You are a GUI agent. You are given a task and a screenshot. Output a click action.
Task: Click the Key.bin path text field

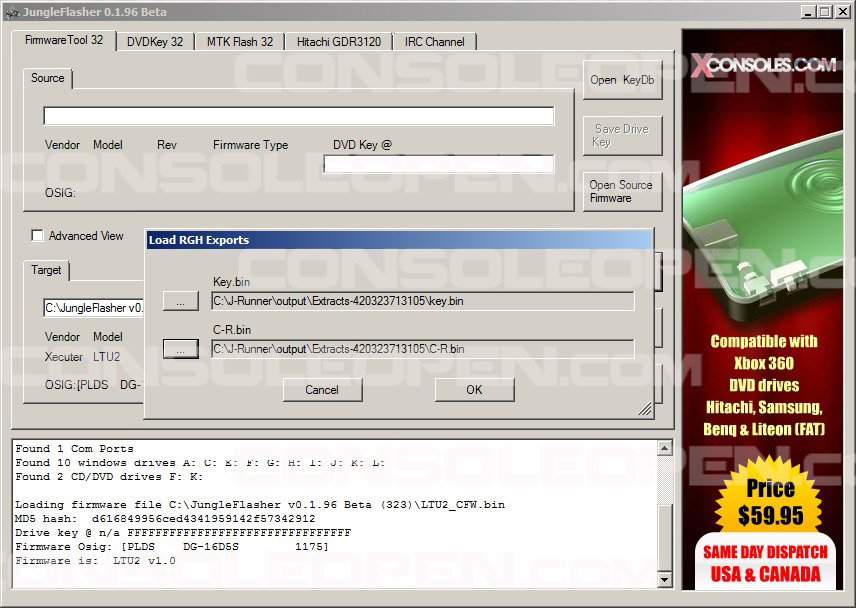click(422, 301)
